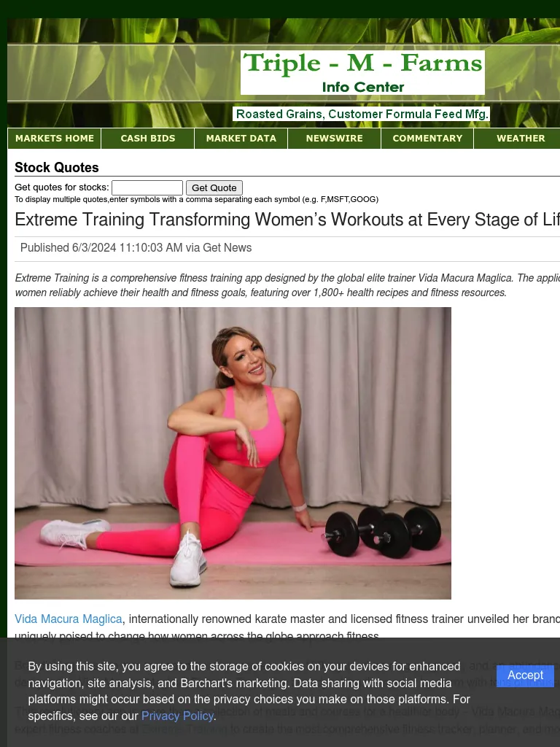
Task: Click the Extreme Training article headline
Action: [x=287, y=220]
